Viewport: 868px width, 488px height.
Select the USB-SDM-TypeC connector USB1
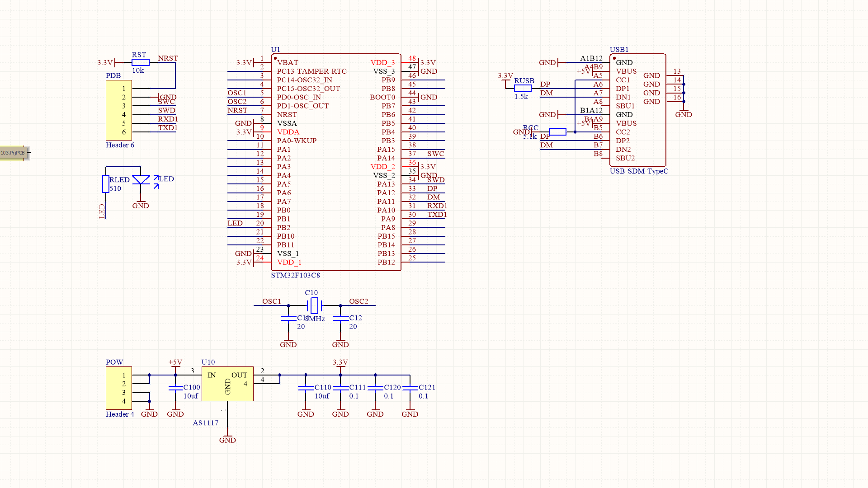(637, 110)
